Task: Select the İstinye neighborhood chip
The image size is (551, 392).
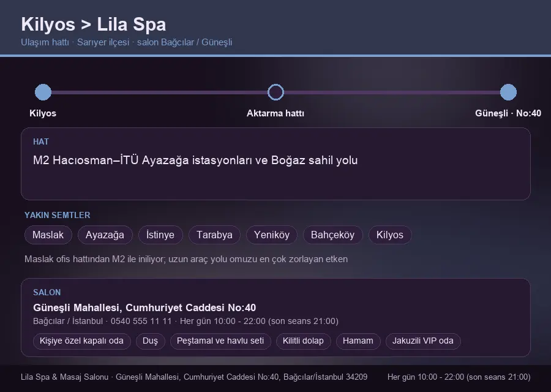Action: 160,235
